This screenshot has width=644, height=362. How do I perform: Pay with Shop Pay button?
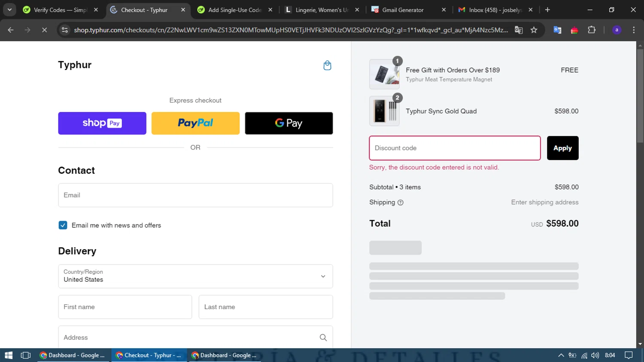[x=102, y=123]
